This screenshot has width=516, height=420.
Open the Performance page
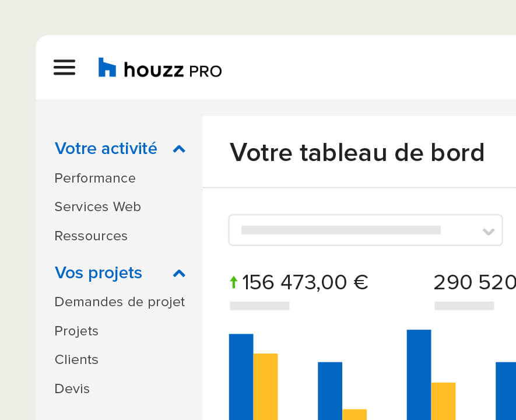[95, 178]
